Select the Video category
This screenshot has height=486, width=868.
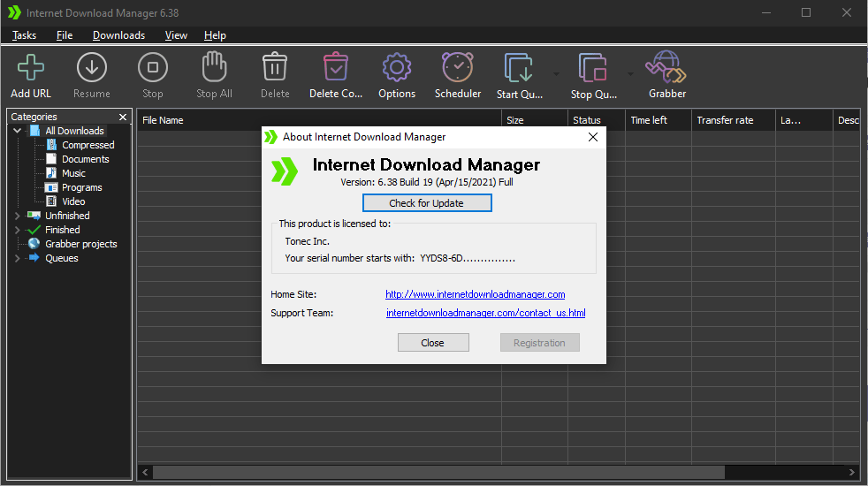pyautogui.click(x=73, y=201)
